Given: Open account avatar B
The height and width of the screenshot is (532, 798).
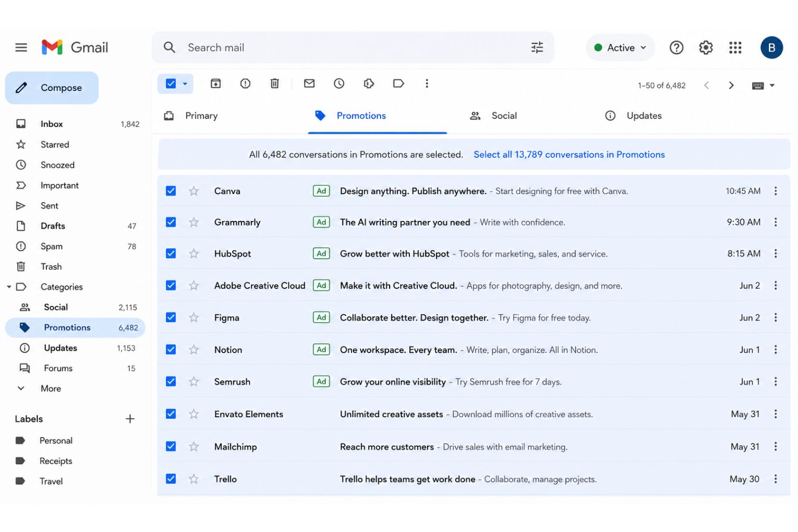Looking at the screenshot, I should [x=772, y=48].
